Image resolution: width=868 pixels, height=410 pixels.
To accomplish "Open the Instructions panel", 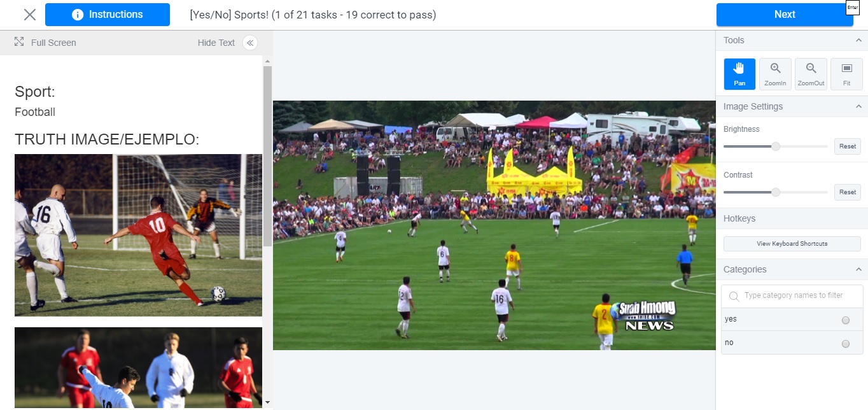I will (108, 14).
